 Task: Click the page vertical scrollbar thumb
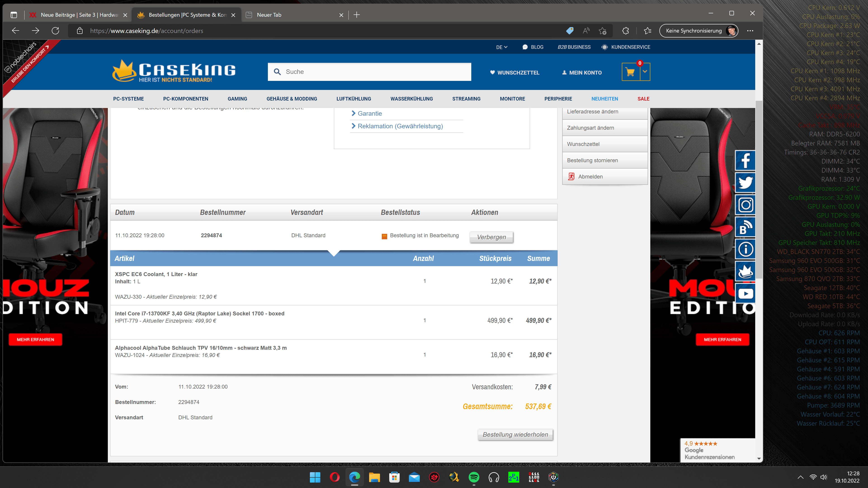pos(759,189)
